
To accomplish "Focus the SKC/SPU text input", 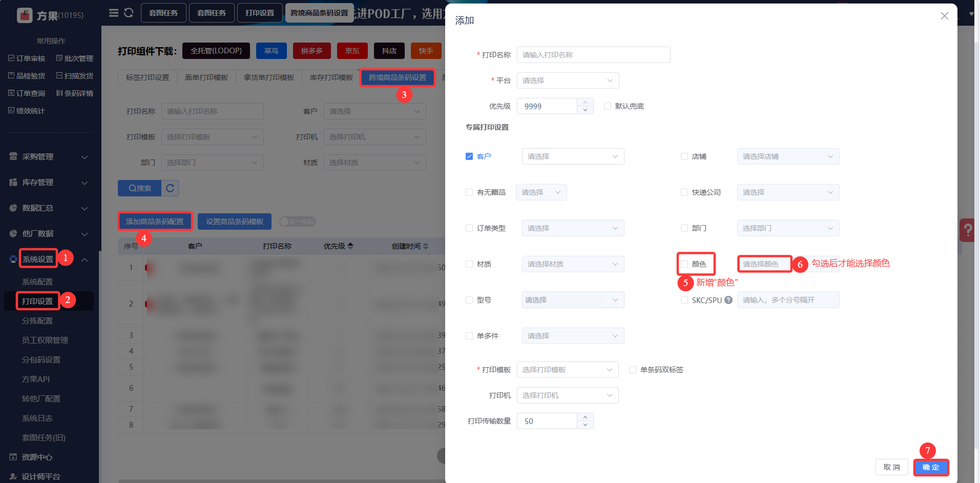I will pos(788,300).
